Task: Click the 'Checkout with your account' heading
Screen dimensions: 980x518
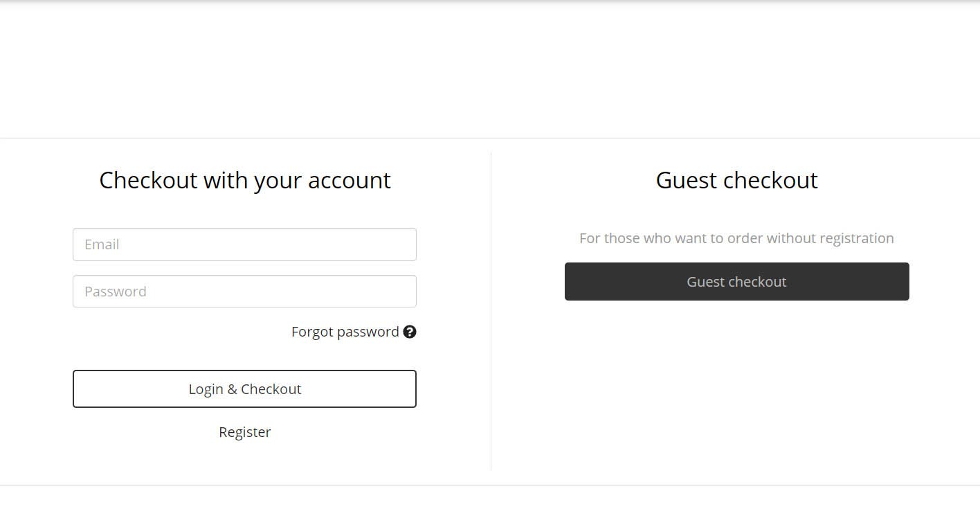Action: [x=245, y=180]
